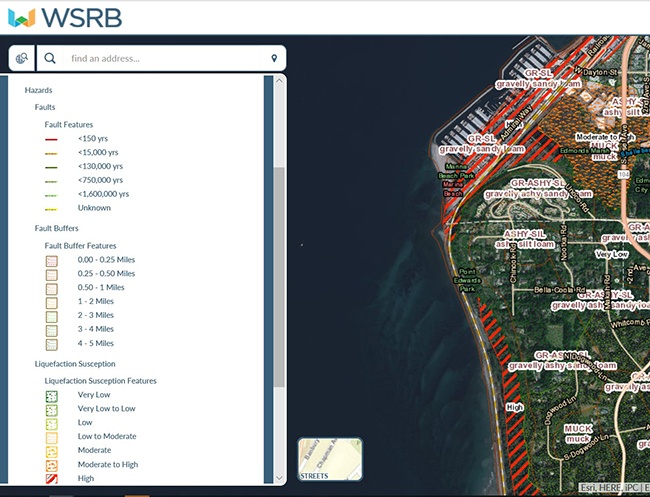Click the <15,000 yrs fault line symbol
The width and height of the screenshot is (650, 497).
click(x=51, y=153)
